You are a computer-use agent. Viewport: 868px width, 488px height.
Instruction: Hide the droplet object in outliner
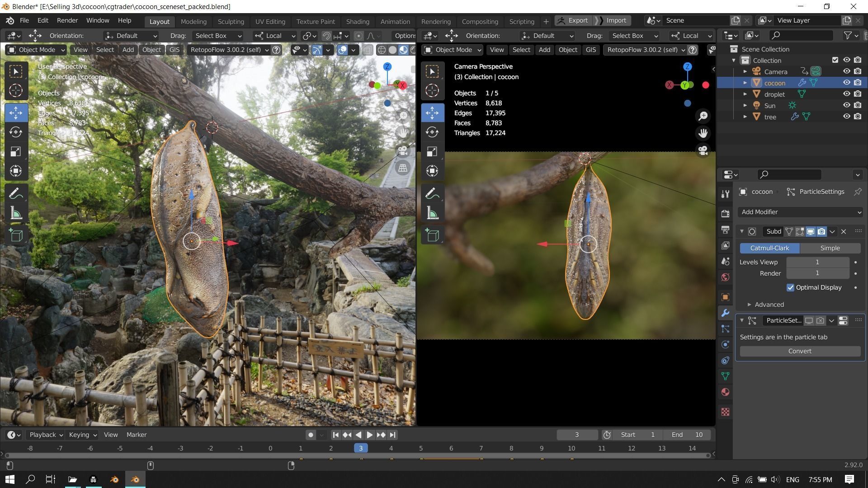pyautogui.click(x=846, y=94)
